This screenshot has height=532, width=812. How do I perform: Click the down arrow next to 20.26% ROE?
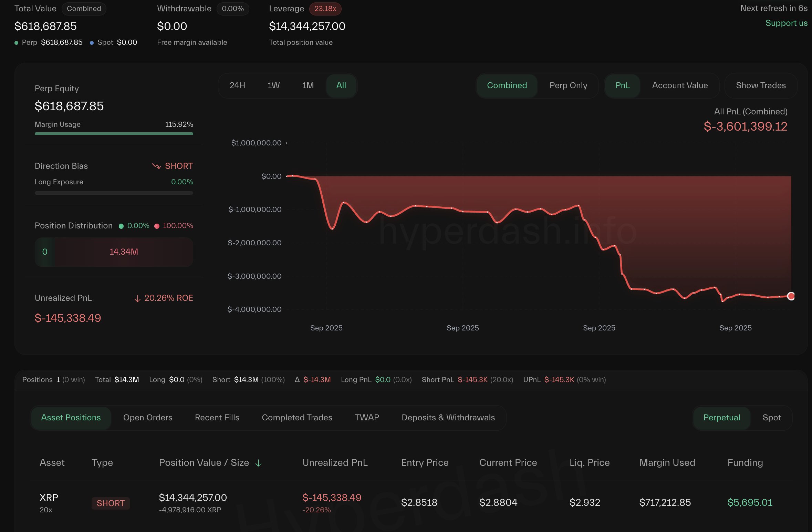click(137, 299)
